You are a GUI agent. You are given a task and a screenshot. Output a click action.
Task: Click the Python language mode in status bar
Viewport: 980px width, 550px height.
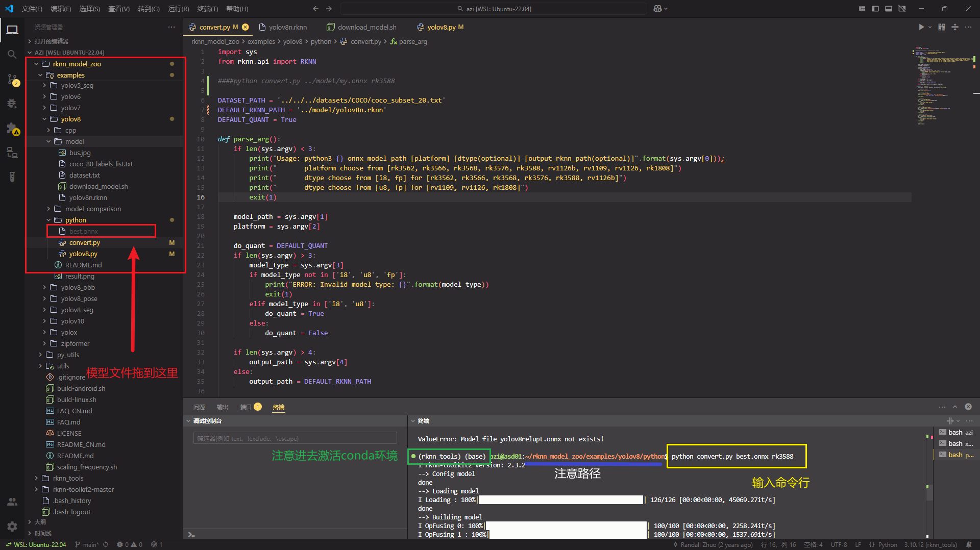(x=887, y=544)
